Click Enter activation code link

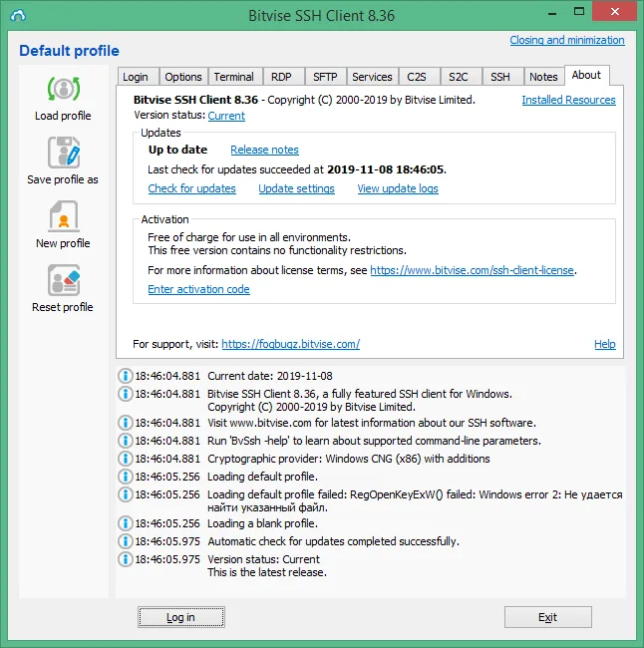(198, 289)
